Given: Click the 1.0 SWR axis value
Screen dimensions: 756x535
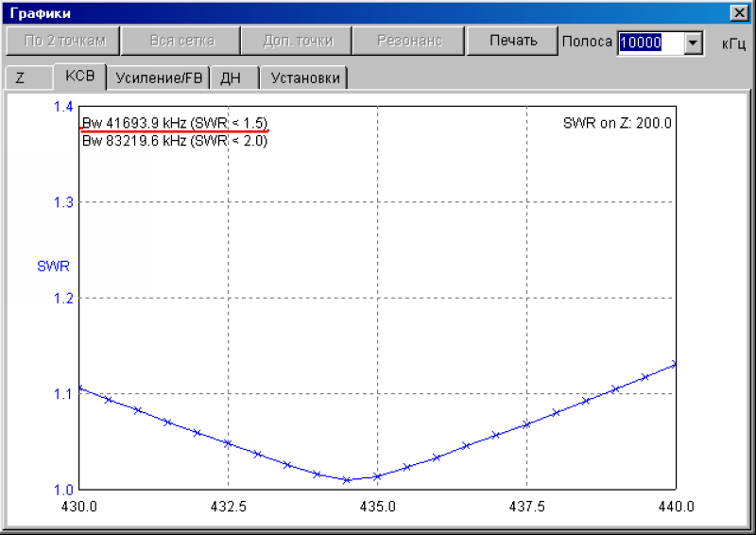Looking at the screenshot, I should 63,490.
